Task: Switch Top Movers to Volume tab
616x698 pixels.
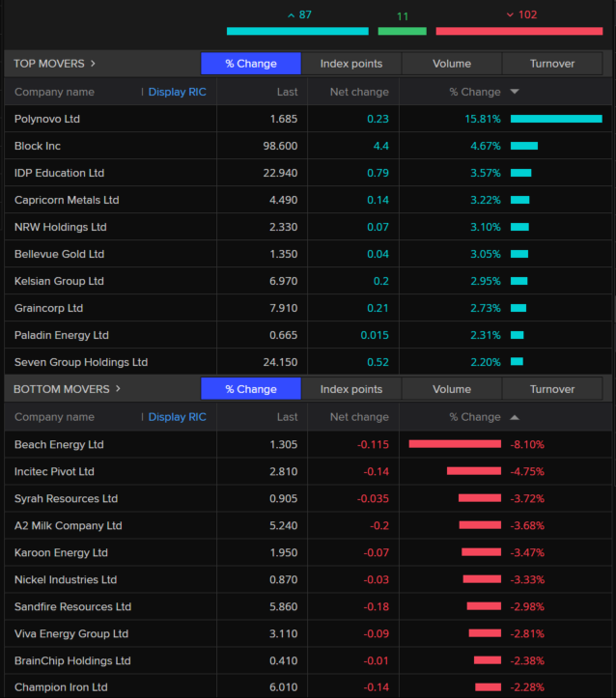Action: (452, 64)
